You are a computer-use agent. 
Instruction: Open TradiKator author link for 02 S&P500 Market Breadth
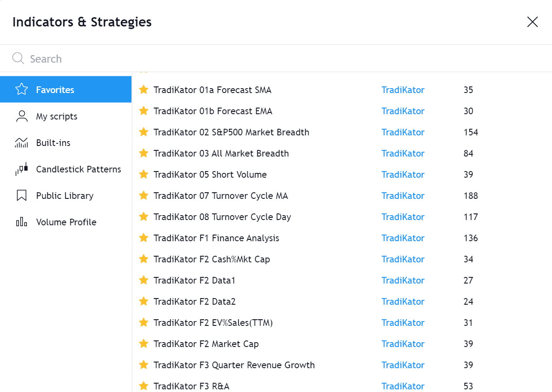(403, 132)
